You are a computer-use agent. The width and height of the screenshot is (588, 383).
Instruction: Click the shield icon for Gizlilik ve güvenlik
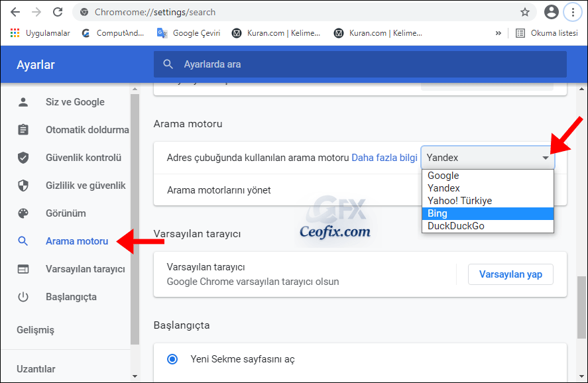(23, 185)
